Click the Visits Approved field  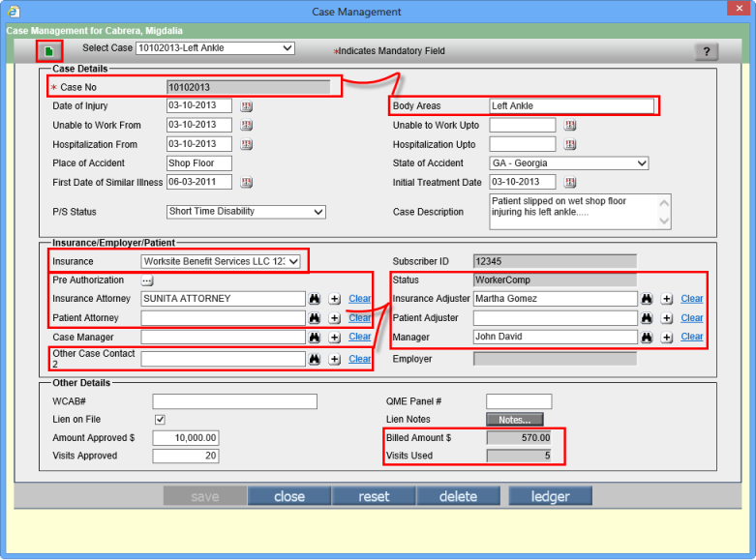[x=186, y=456]
